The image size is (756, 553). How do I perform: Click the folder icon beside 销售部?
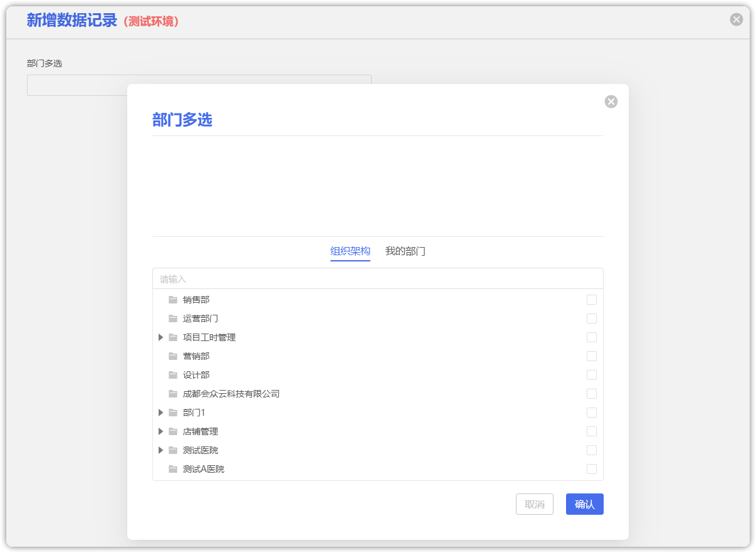[173, 300]
